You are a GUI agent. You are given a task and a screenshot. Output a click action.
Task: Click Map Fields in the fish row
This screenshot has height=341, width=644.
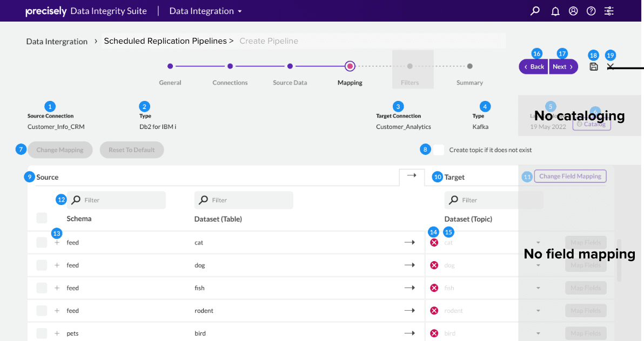coord(586,288)
